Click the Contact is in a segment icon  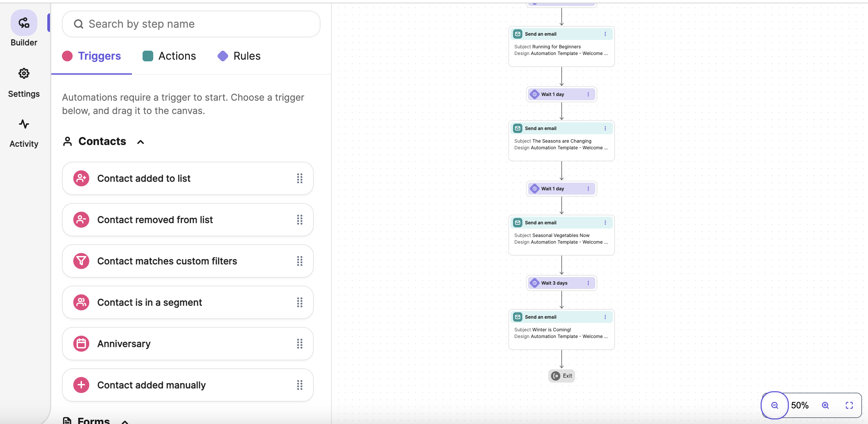pyautogui.click(x=81, y=302)
